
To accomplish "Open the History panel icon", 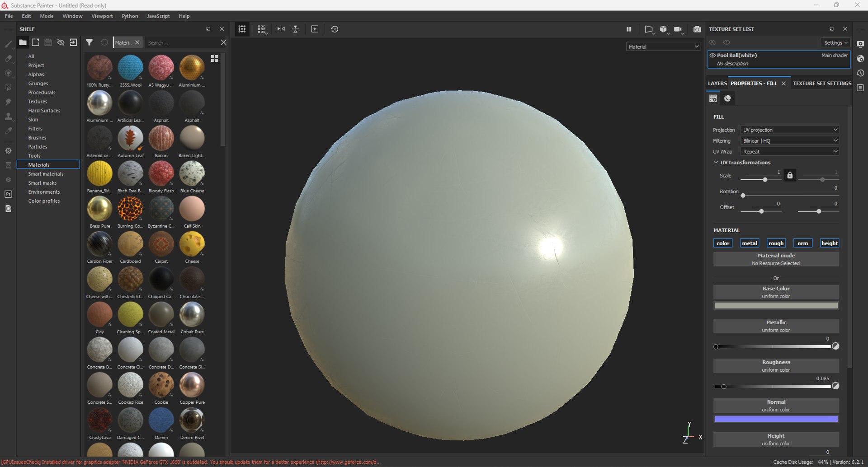I will 860,73.
